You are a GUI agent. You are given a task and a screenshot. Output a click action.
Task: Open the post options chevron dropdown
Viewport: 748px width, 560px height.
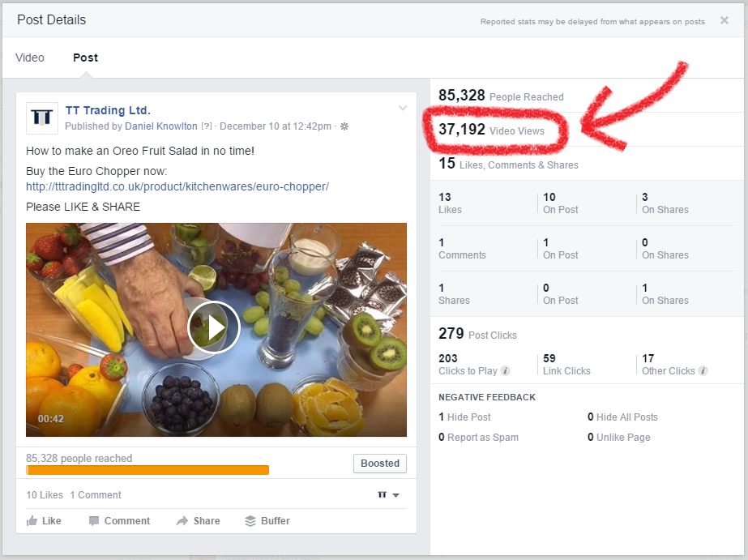402,109
